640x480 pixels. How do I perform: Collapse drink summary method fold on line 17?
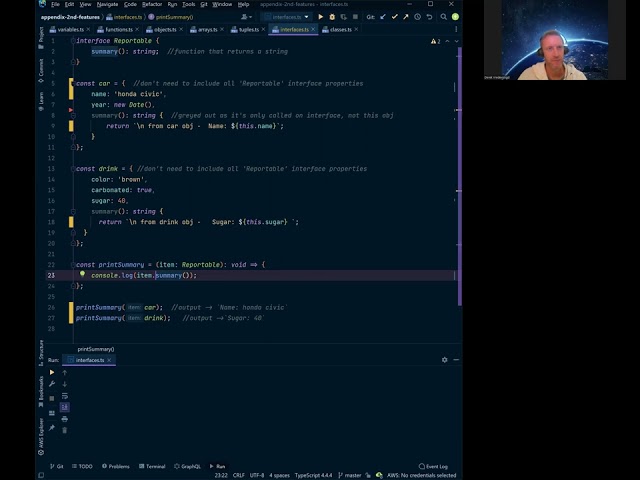(x=73, y=211)
